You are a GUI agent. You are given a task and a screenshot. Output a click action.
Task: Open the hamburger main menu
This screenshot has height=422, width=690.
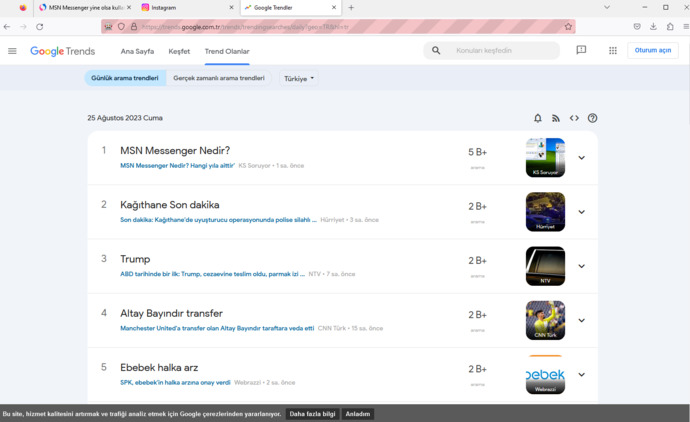point(12,51)
